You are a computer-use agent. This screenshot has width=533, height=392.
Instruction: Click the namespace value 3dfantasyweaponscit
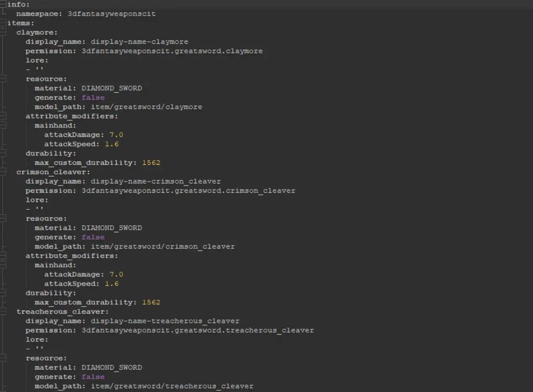[112, 14]
